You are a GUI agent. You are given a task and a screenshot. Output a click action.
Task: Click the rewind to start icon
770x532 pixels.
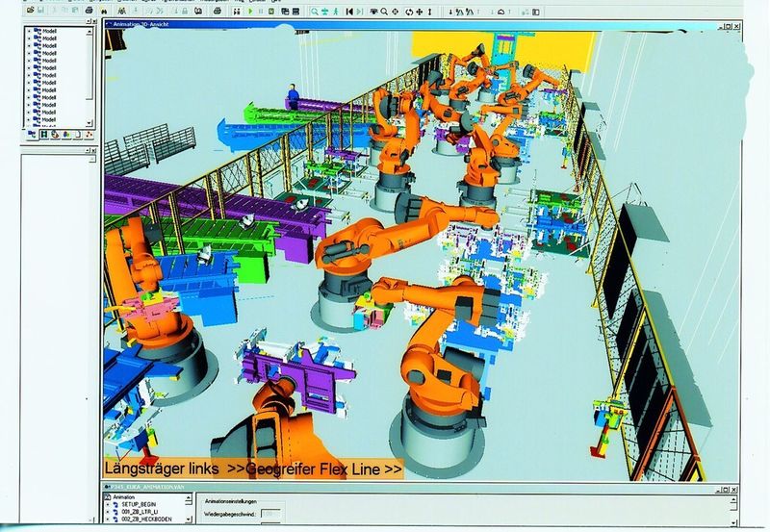point(349,12)
